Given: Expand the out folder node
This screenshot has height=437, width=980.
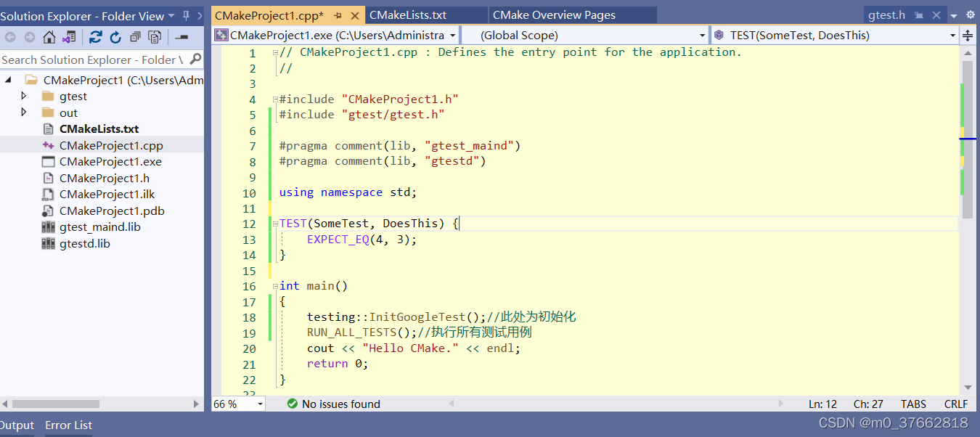Looking at the screenshot, I should tap(24, 113).
